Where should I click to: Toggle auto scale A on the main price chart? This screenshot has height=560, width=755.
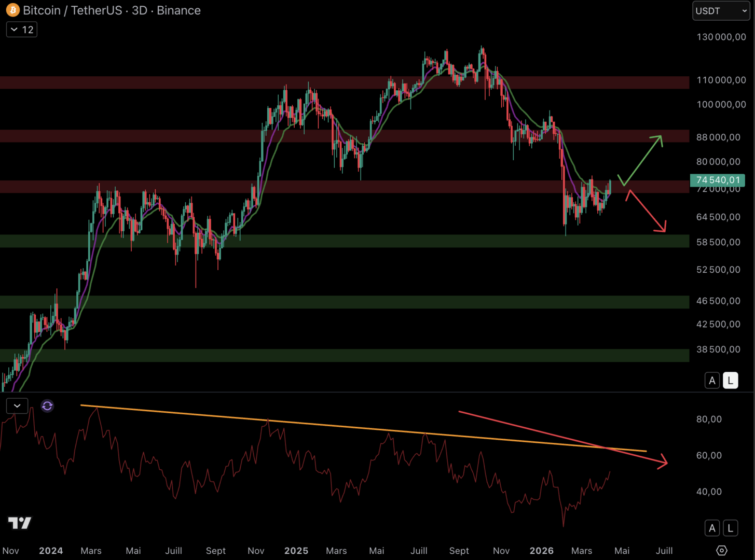[x=712, y=381]
